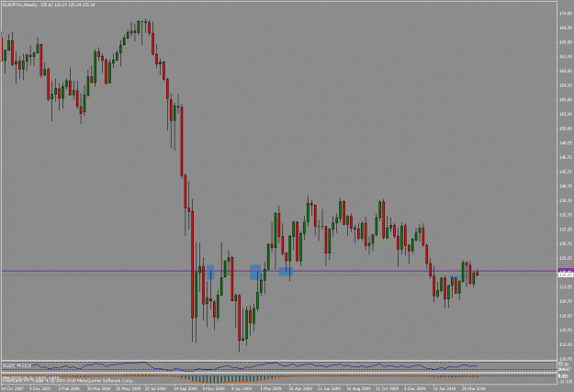Click the 170.00 price axis label
The image size is (574, 392).
click(x=566, y=13)
